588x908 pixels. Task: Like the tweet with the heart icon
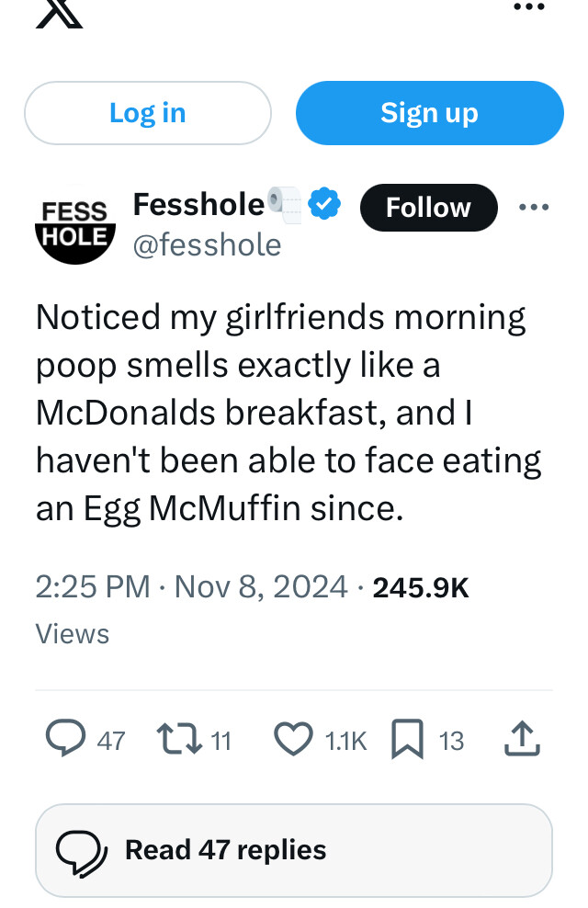(294, 739)
